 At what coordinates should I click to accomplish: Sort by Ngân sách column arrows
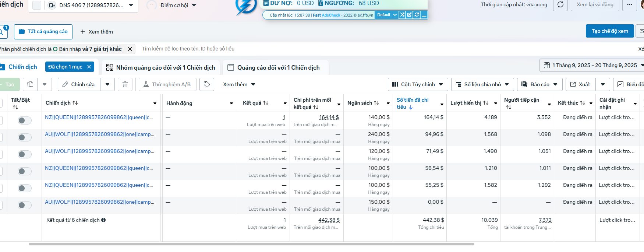coord(376,103)
